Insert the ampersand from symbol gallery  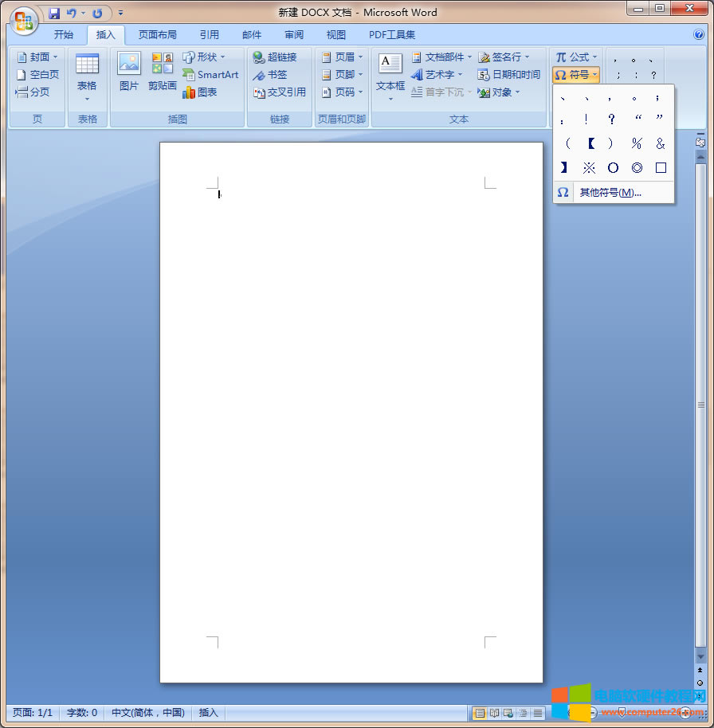661,143
